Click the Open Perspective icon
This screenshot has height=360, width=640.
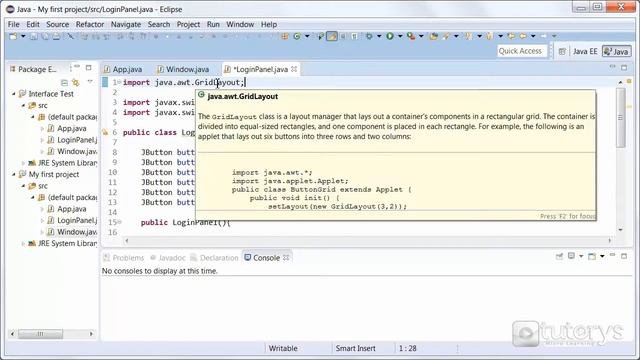coord(562,51)
